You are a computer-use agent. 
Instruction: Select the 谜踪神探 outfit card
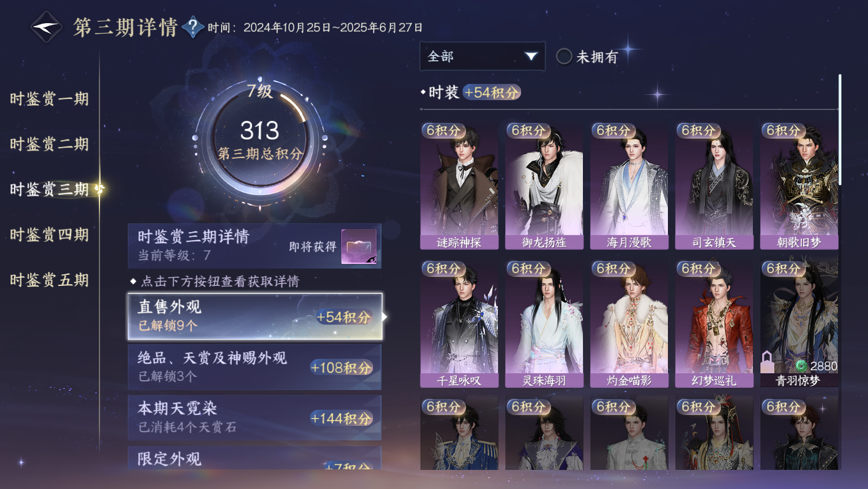point(459,186)
